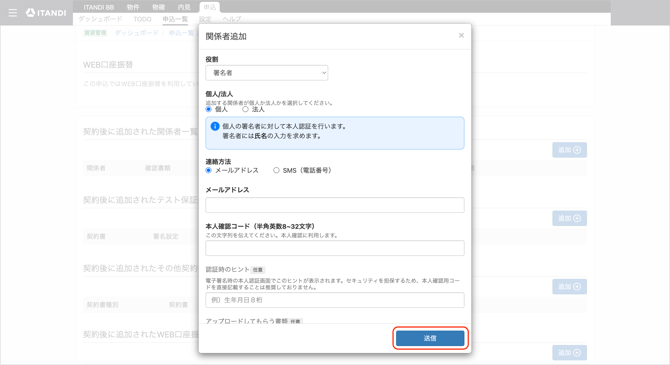Click the WEB口座振替 heading
The height and width of the screenshot is (365, 670).
point(108,65)
